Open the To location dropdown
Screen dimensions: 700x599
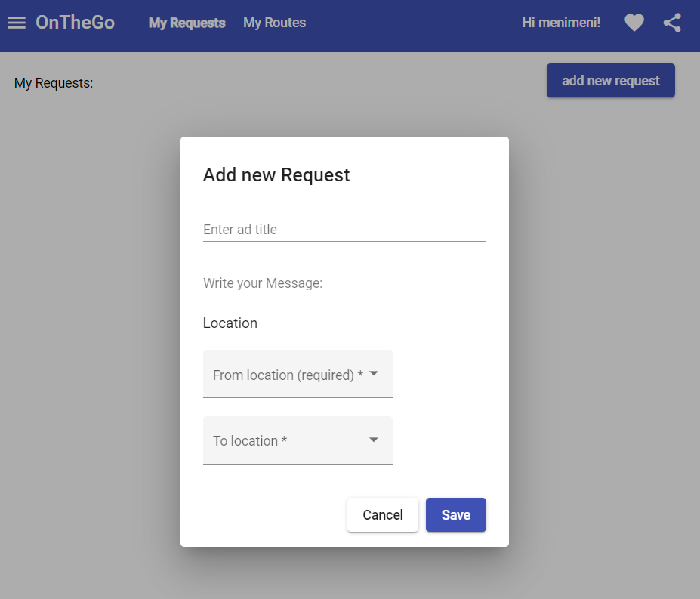tap(298, 440)
